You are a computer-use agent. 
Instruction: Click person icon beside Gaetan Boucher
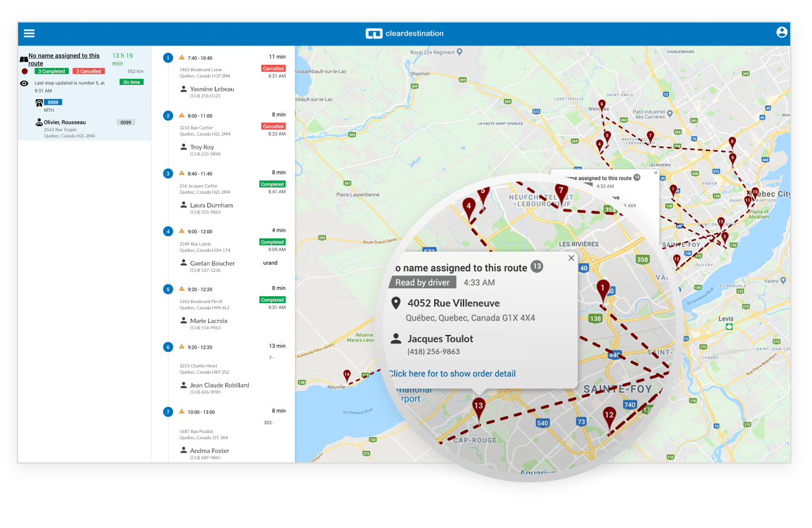184,262
